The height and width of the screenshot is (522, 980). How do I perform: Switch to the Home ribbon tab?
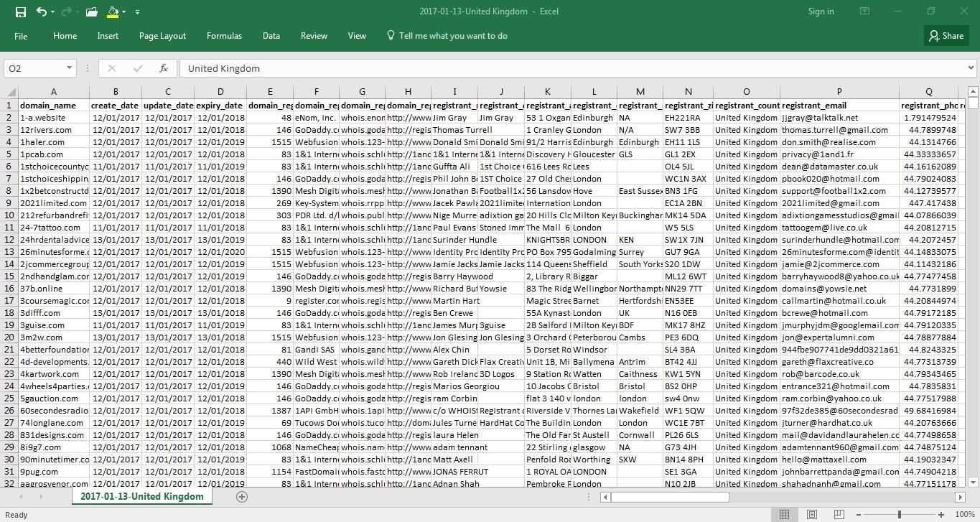[x=65, y=36]
